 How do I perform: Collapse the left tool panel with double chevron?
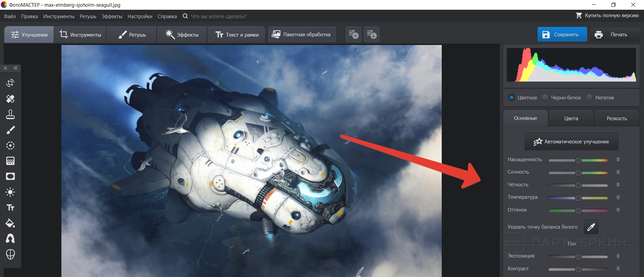(x=15, y=68)
